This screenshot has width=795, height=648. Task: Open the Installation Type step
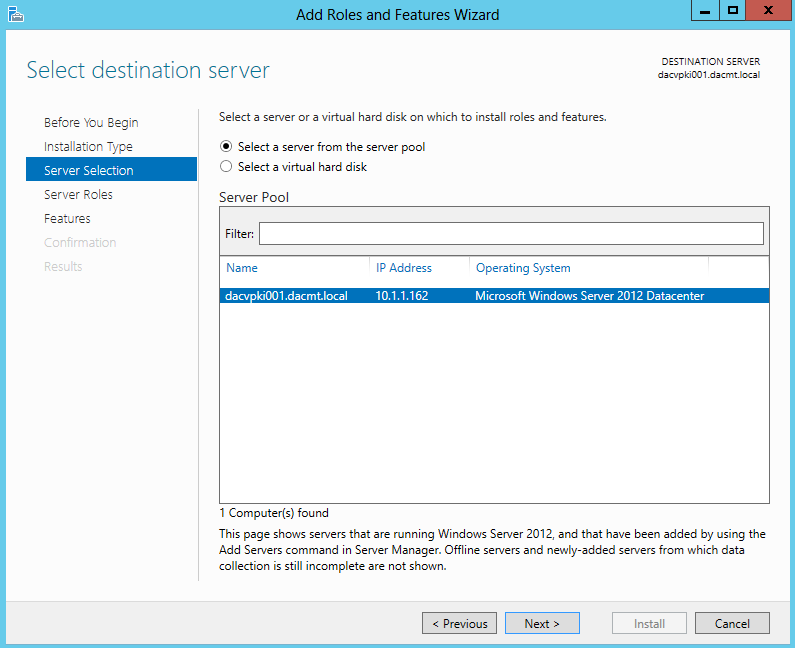click(x=88, y=147)
